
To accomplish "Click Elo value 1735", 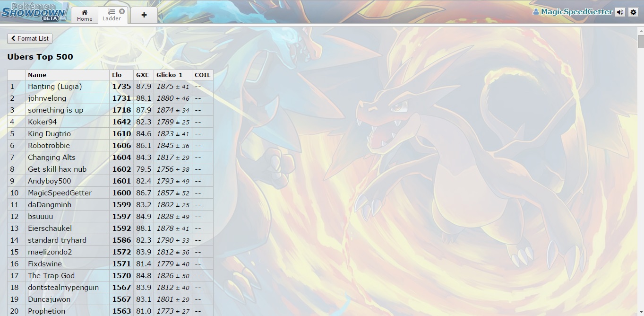I will 121,87.
